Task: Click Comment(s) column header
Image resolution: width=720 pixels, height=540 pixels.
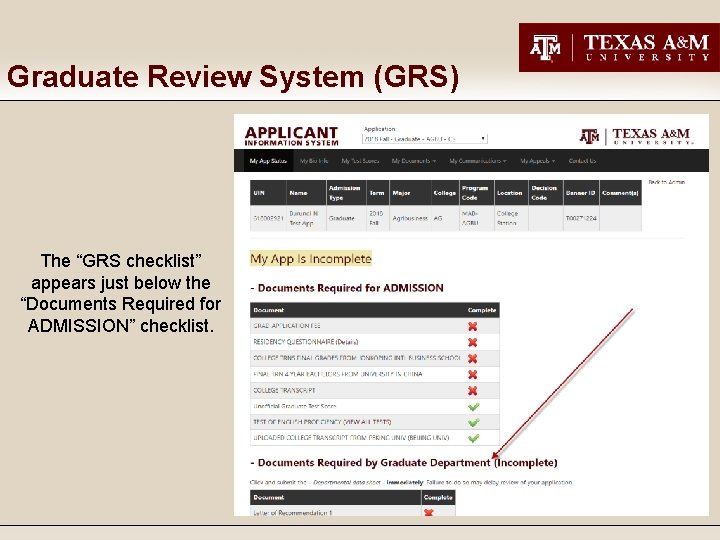Action: [620, 193]
